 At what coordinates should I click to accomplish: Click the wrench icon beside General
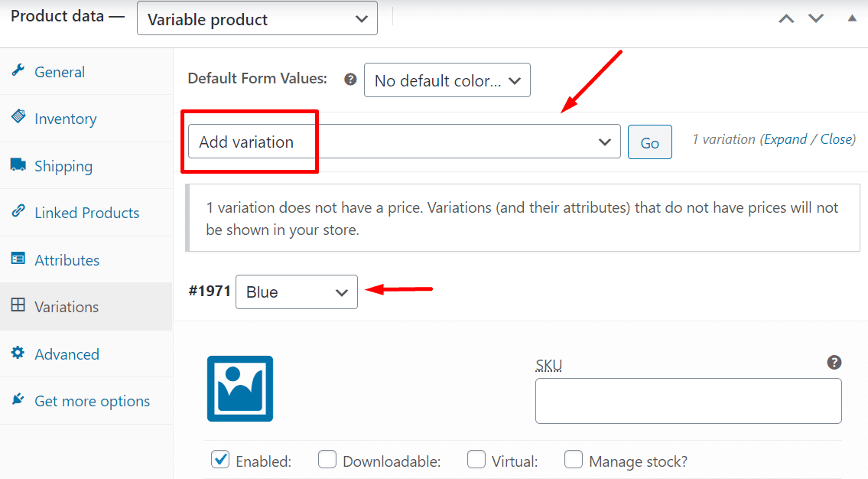(18, 70)
